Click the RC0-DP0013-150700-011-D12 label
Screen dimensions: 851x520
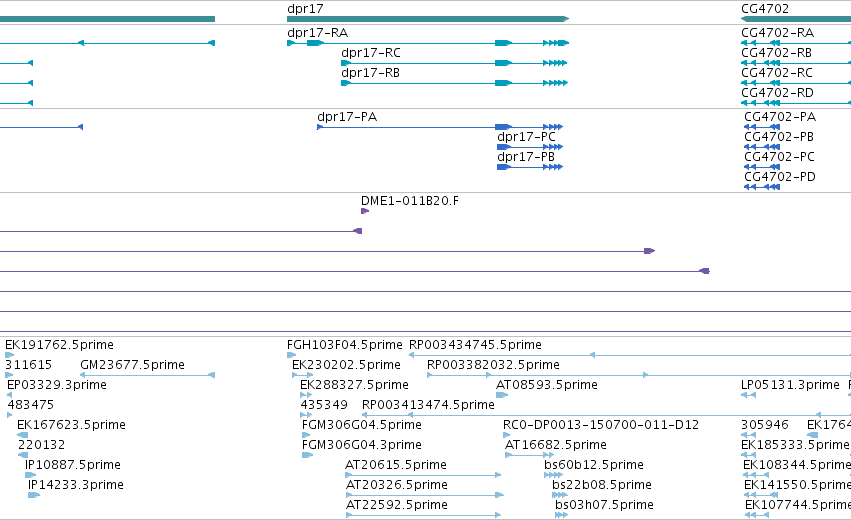click(x=601, y=425)
